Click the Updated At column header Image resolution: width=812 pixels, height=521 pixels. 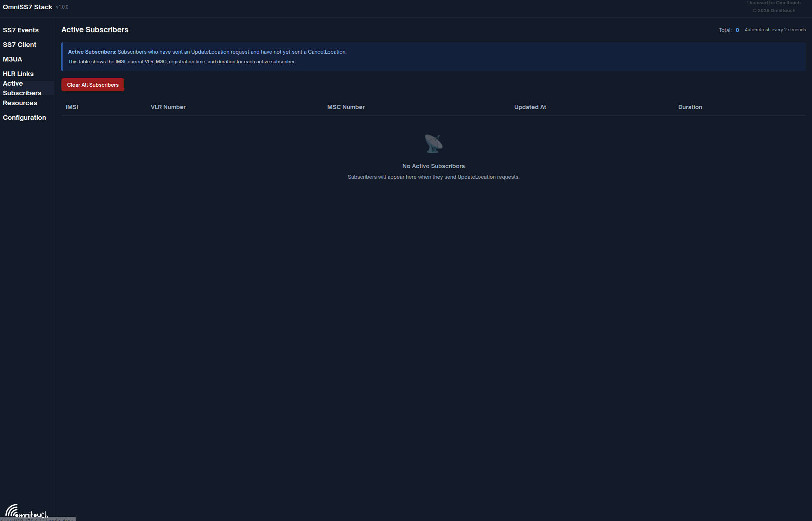[530, 107]
